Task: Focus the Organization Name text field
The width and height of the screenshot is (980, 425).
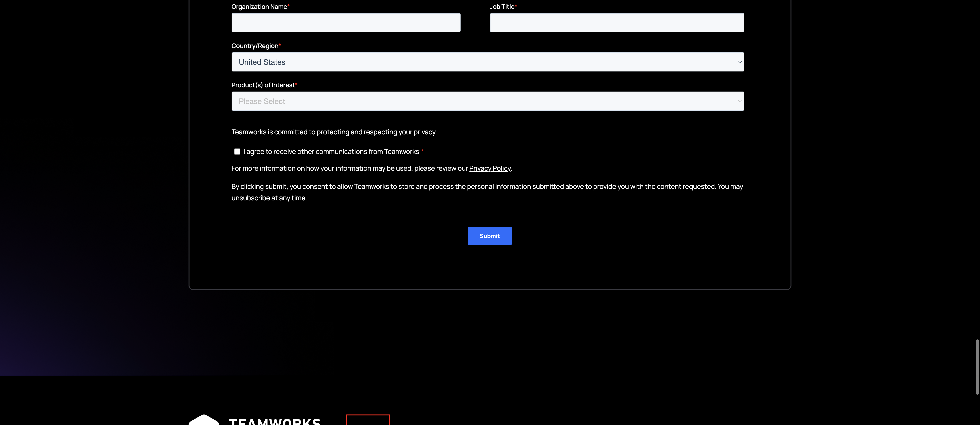Action: tap(345, 23)
